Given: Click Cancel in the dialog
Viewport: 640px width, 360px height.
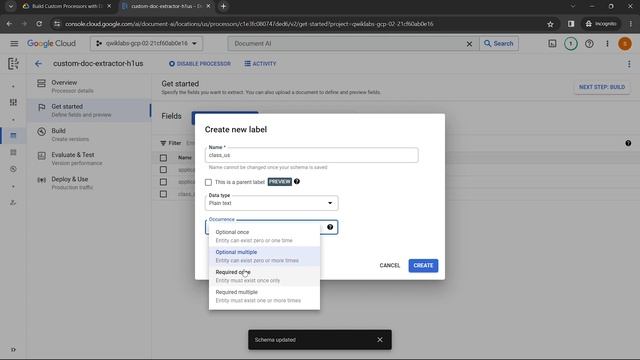Looking at the screenshot, I should (389, 265).
